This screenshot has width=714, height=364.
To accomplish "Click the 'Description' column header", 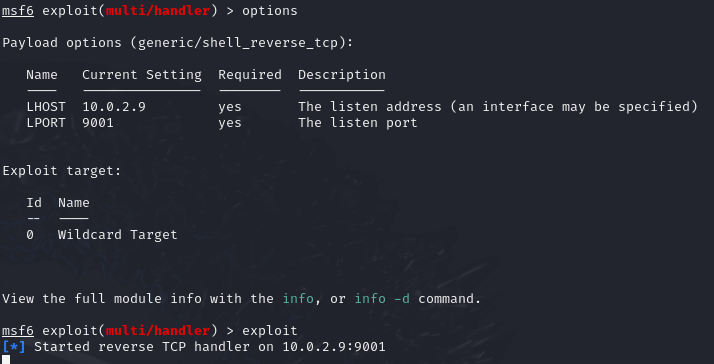I will pos(342,75).
